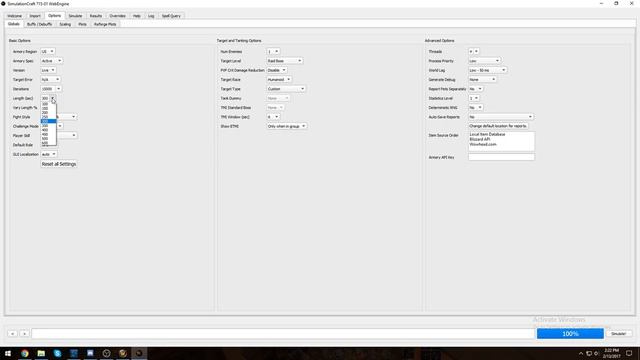Collapse the open Length (sec) dropdown

[53, 98]
